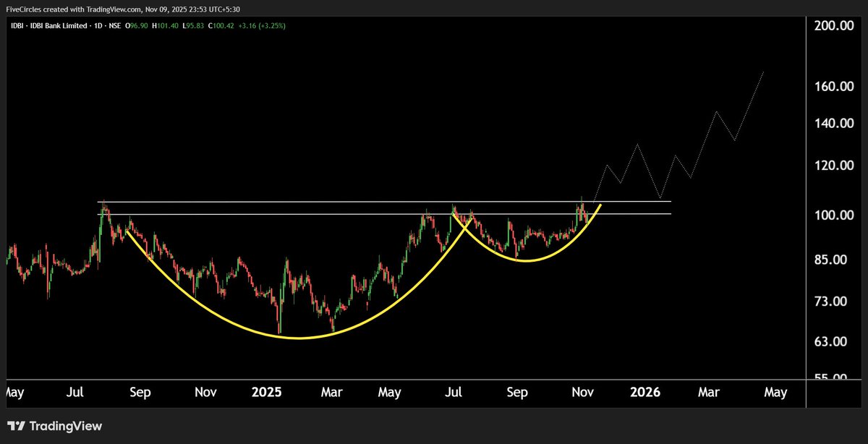
Task: Click the TradingView logo at bottom left
Action: tap(55, 426)
